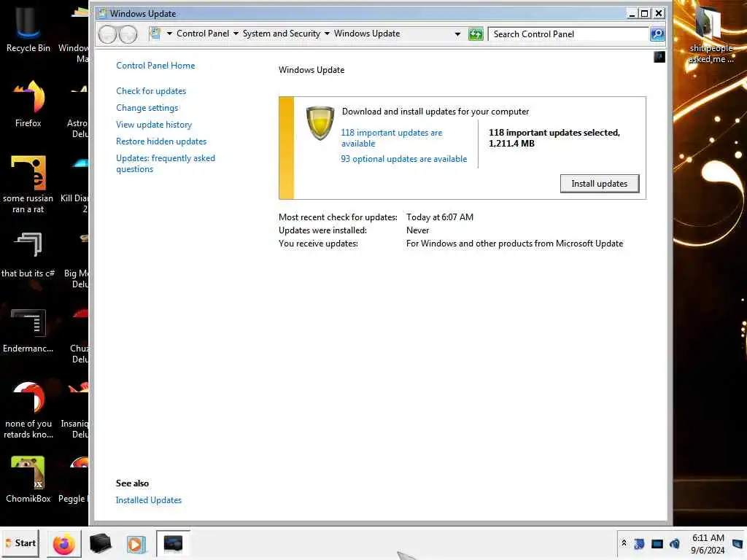747x560 pixels.
Task: Select the 'some russian ran a rat' desktop icon
Action: pyautogui.click(x=28, y=184)
